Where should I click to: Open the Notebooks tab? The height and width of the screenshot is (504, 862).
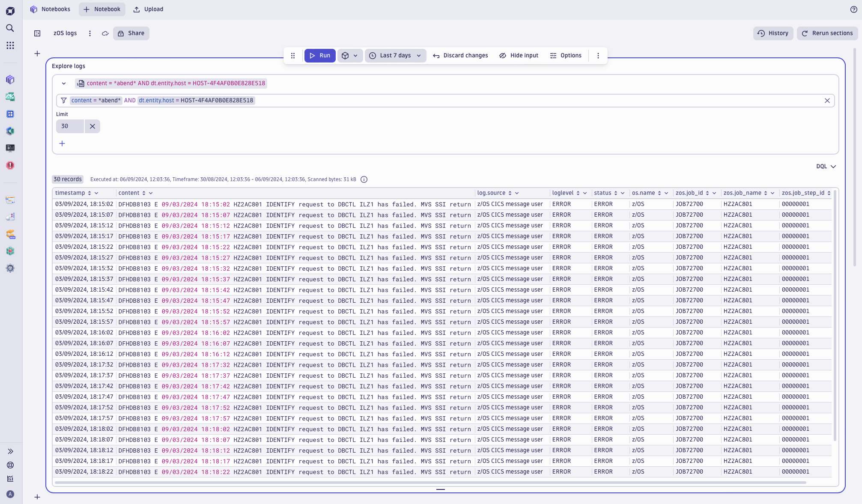tap(51, 9)
